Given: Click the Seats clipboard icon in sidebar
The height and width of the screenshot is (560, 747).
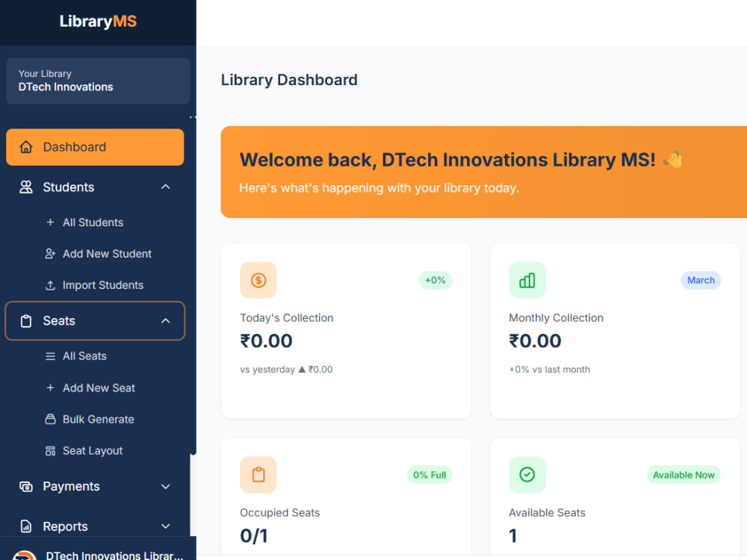Looking at the screenshot, I should click(x=26, y=321).
